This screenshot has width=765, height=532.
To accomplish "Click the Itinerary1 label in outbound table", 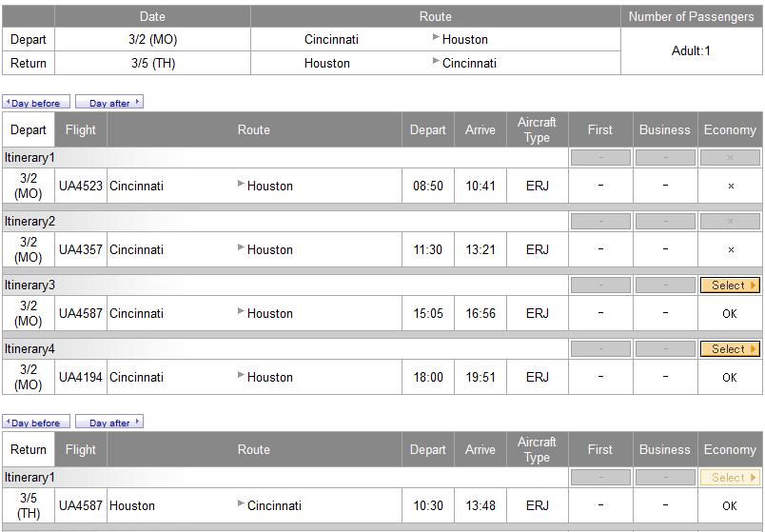I will click(x=29, y=157).
